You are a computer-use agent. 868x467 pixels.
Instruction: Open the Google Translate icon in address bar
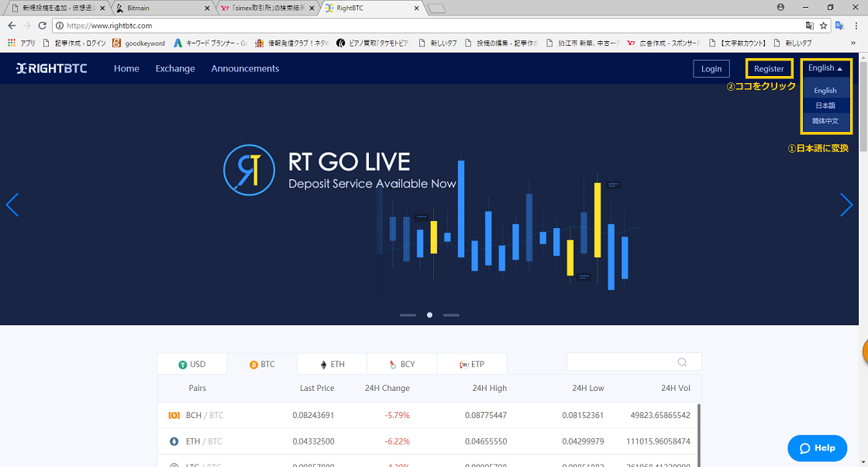tap(809, 26)
